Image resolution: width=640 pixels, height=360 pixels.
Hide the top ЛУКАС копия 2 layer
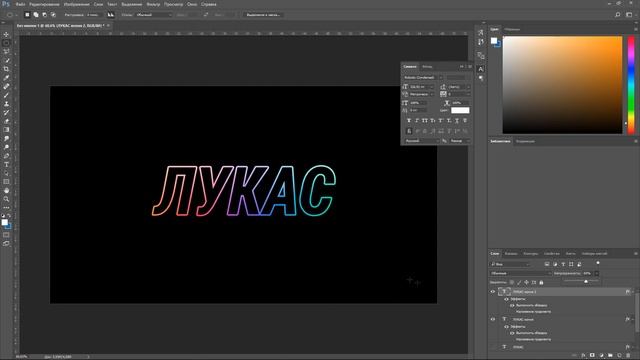coord(493,292)
